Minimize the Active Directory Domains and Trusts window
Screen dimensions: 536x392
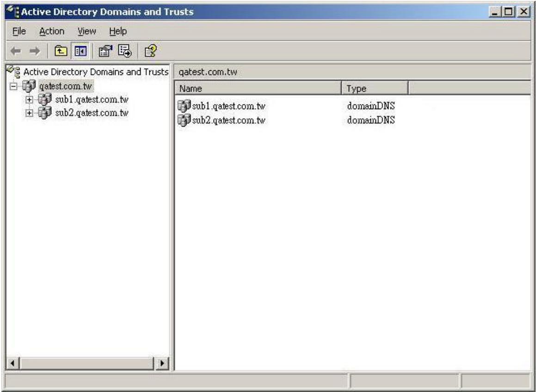pos(495,12)
